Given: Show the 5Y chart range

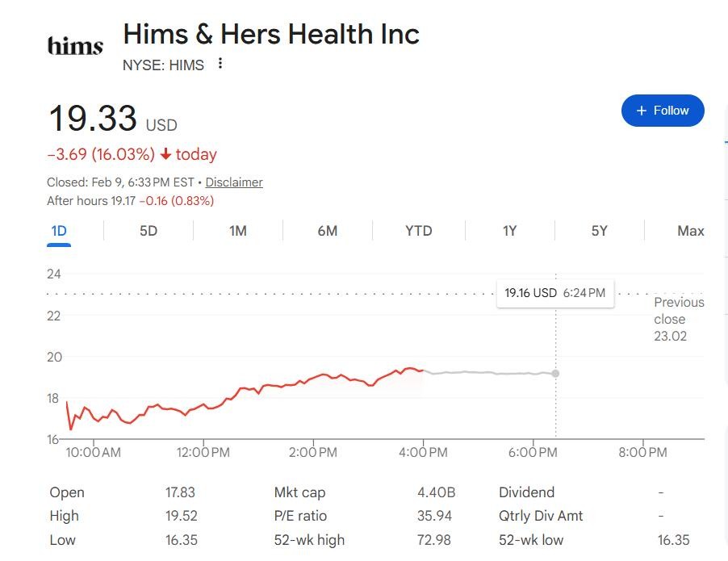Looking at the screenshot, I should tap(599, 231).
